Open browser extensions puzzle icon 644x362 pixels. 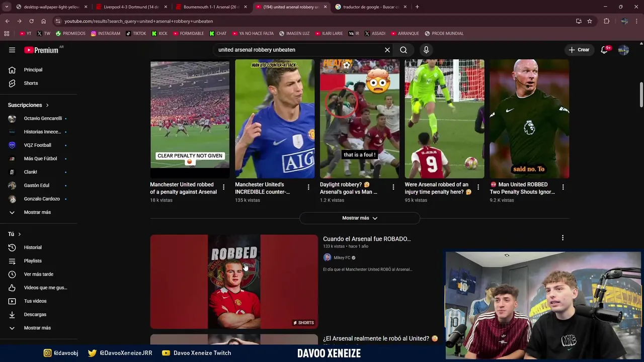(x=606, y=21)
